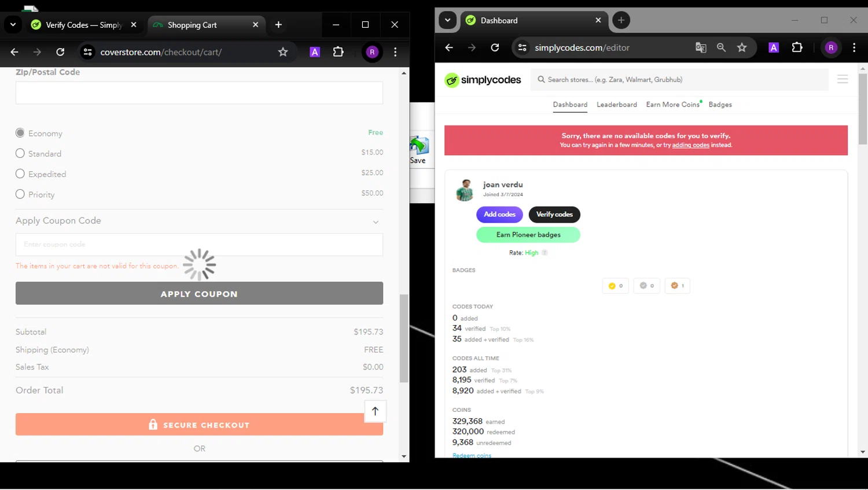Open the Dashboard nav item on simplycodes
This screenshot has width=868, height=490.
(570, 105)
